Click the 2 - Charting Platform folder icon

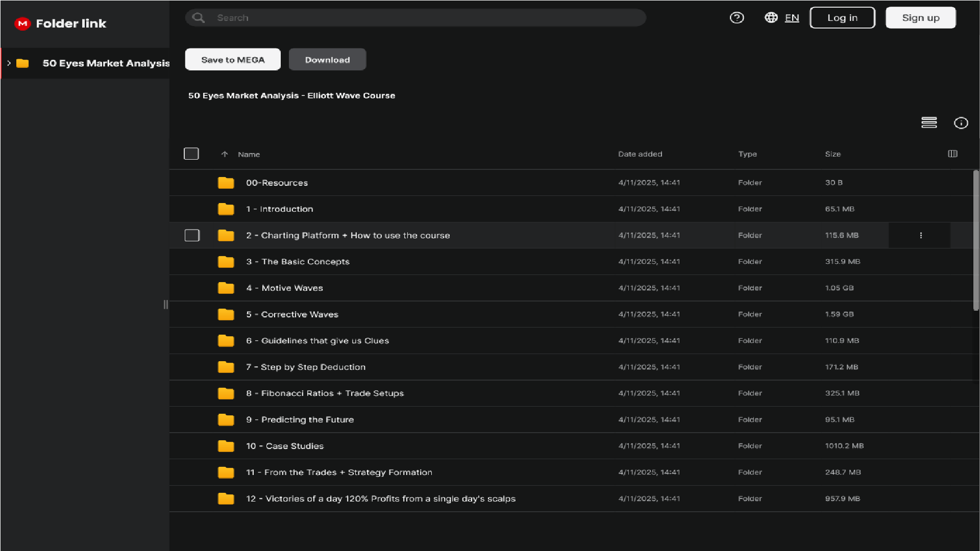tap(226, 235)
